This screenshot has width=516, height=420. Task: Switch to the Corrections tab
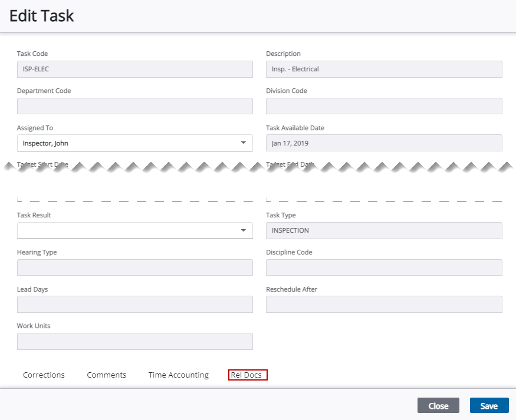pyautogui.click(x=44, y=375)
